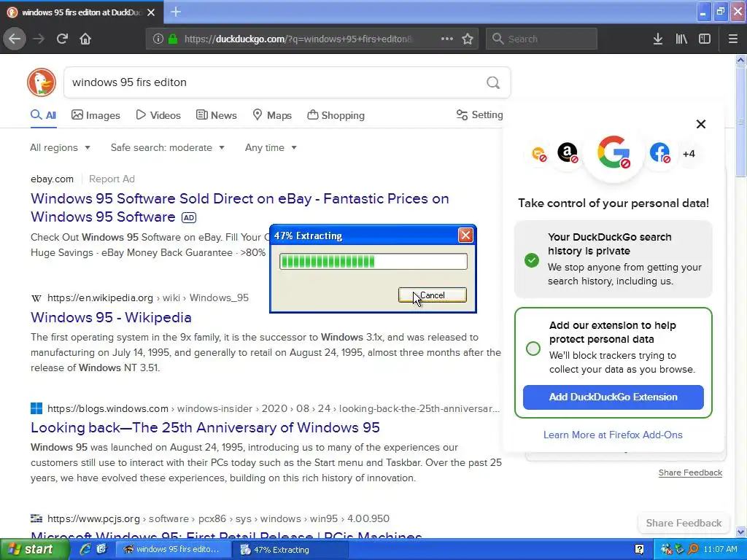
Task: Close the DuckDuckGo search tab
Action: [x=151, y=12]
